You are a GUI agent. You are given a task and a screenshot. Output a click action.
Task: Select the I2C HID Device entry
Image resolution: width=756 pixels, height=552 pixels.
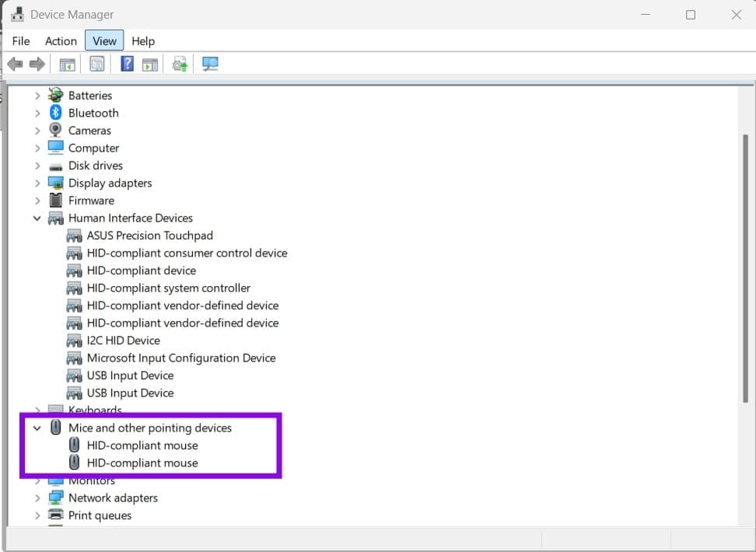(124, 341)
